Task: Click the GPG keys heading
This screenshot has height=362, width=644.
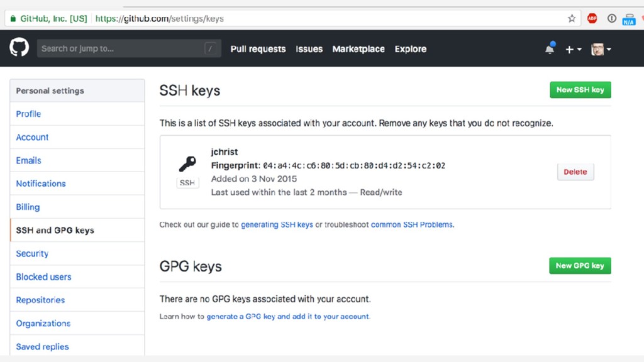Action: point(191,266)
